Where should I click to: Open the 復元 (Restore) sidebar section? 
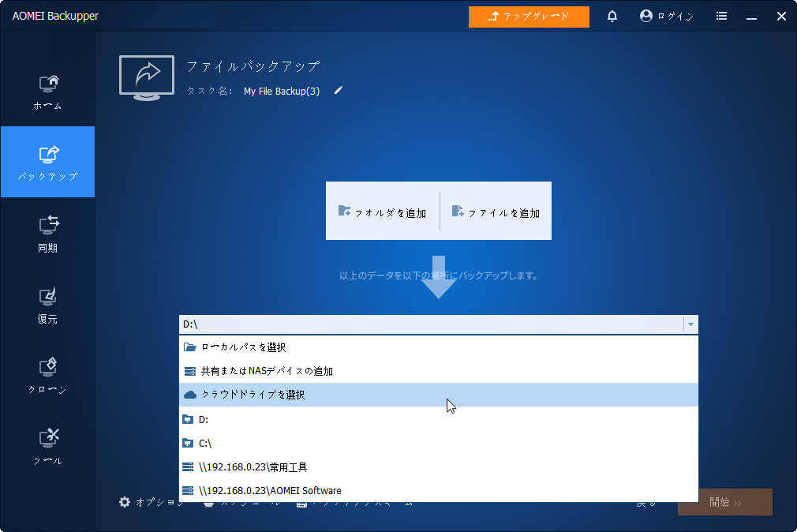click(x=48, y=305)
